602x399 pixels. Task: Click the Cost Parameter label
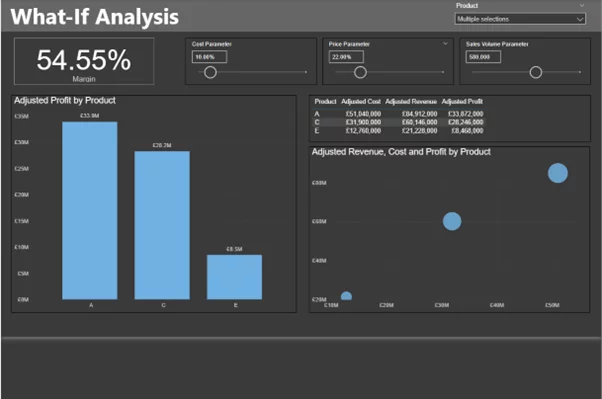212,44
